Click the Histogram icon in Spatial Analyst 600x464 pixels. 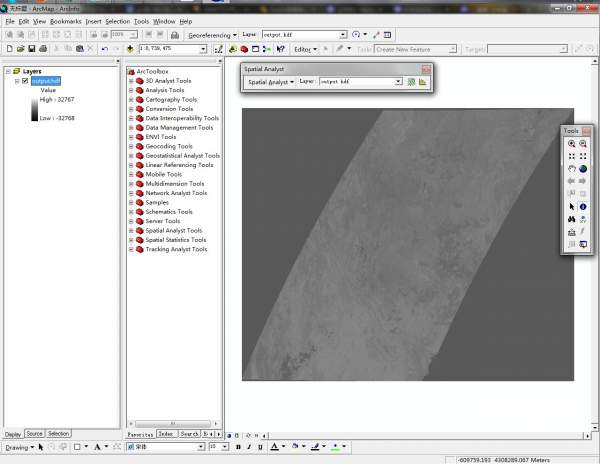pyautogui.click(x=423, y=82)
